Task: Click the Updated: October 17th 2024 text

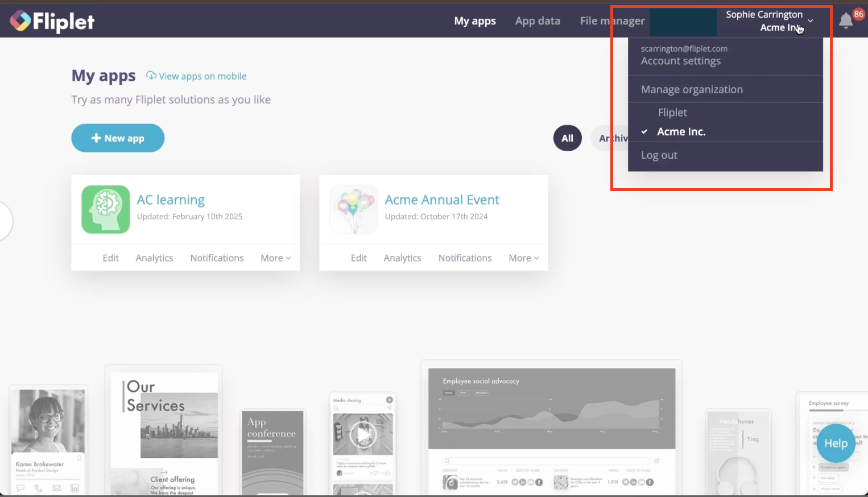Action: click(436, 216)
